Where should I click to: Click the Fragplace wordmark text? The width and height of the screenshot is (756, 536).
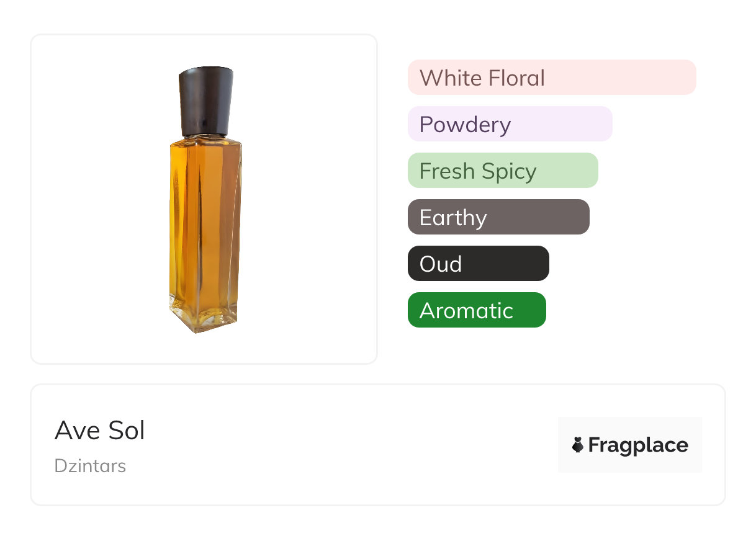(x=638, y=445)
